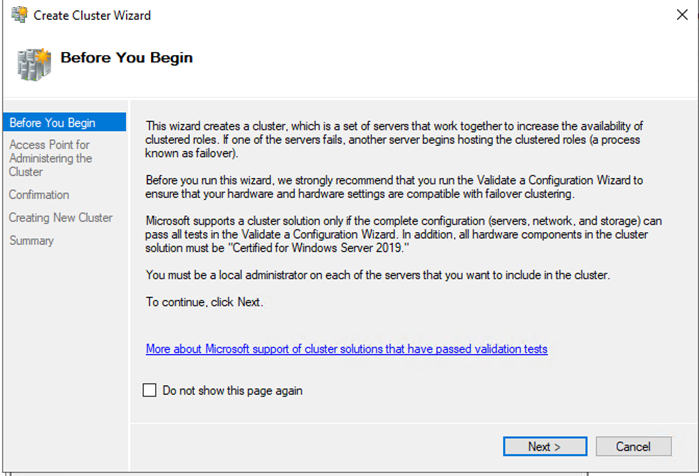Jump to the Summary step
Screen dimensions: 699x476
(x=32, y=240)
